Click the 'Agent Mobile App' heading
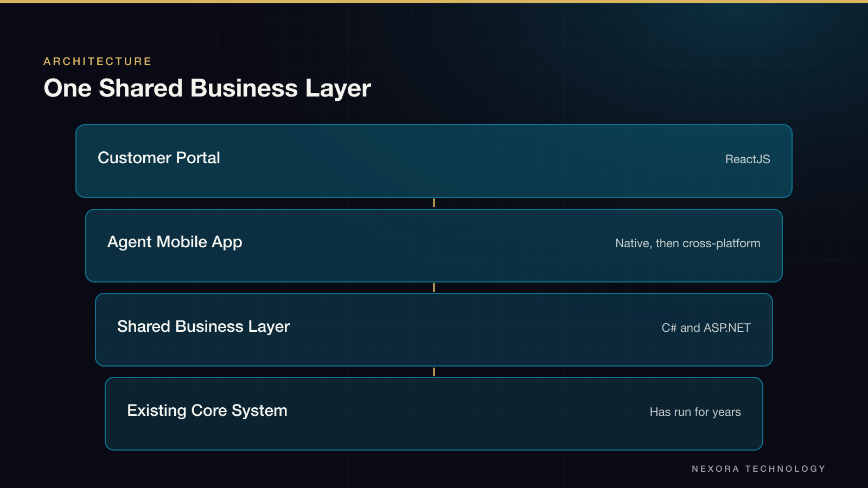 click(175, 242)
